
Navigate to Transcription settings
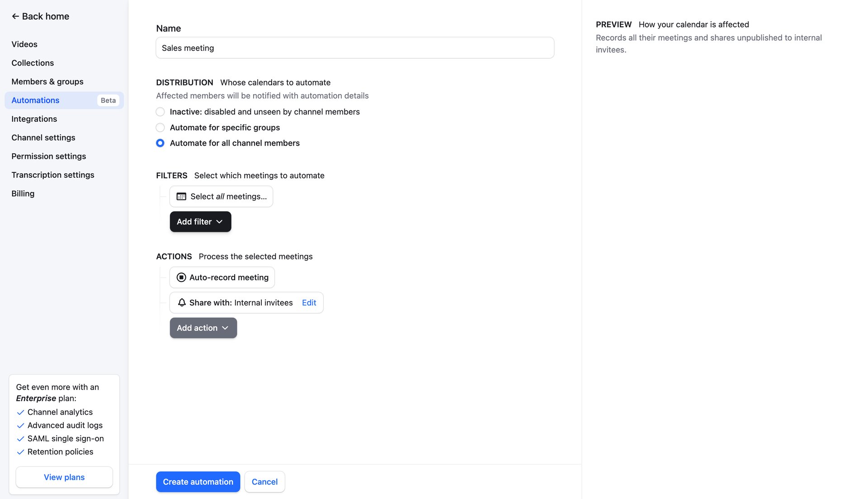[53, 175]
